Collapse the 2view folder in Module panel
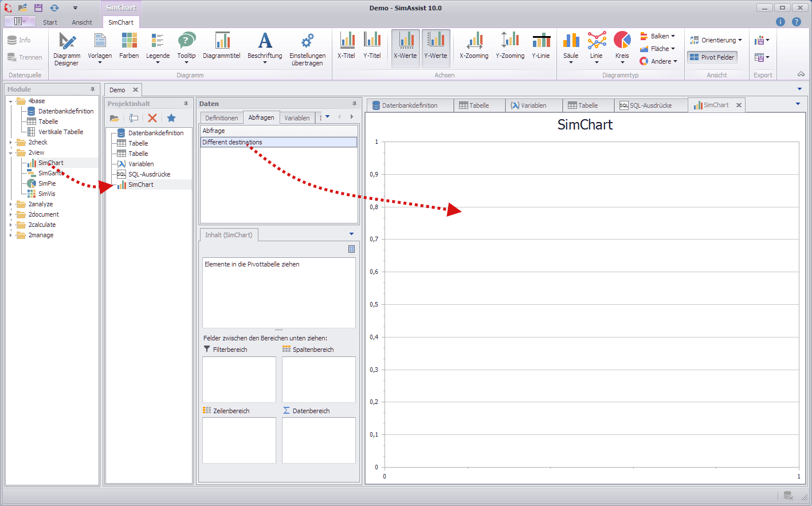 (10, 152)
